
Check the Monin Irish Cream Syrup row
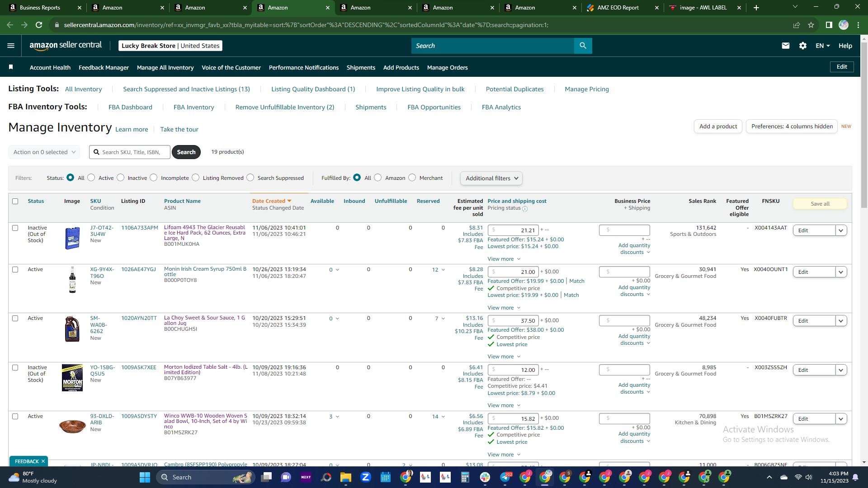pyautogui.click(x=15, y=270)
